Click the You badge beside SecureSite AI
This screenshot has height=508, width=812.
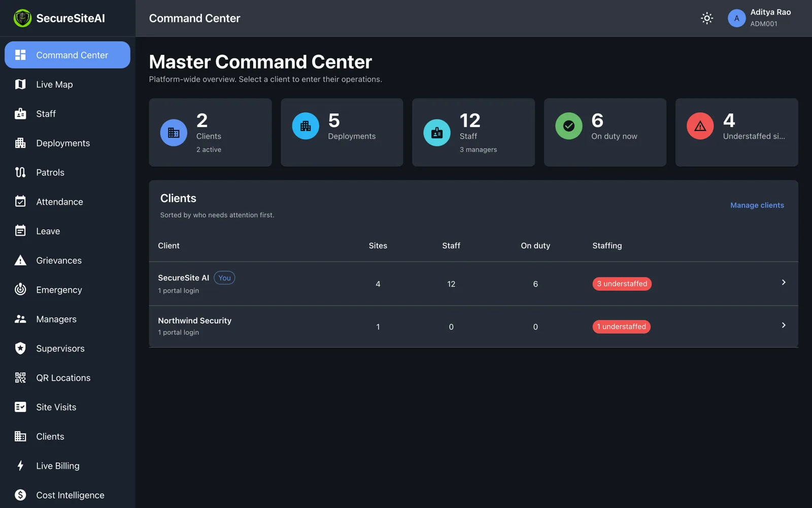point(224,278)
